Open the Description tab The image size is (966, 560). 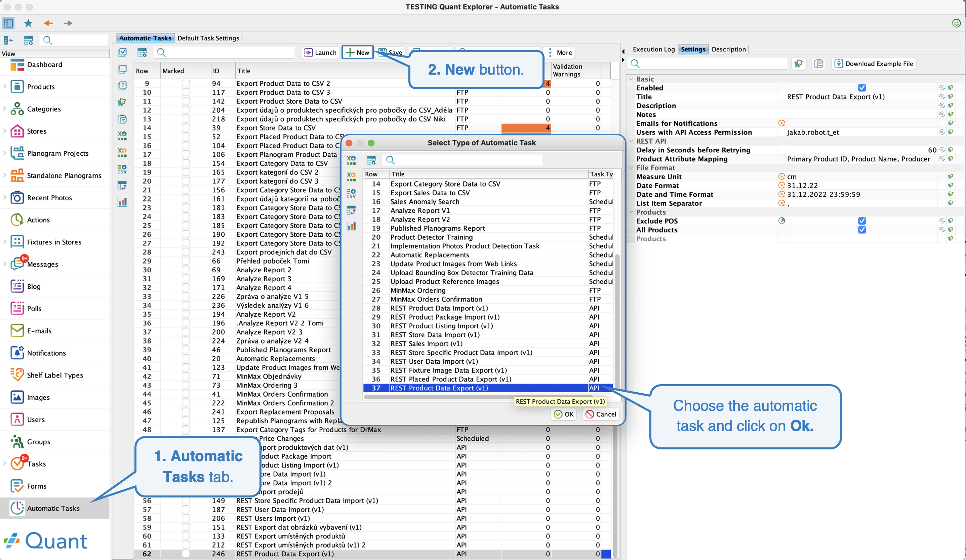[728, 49]
